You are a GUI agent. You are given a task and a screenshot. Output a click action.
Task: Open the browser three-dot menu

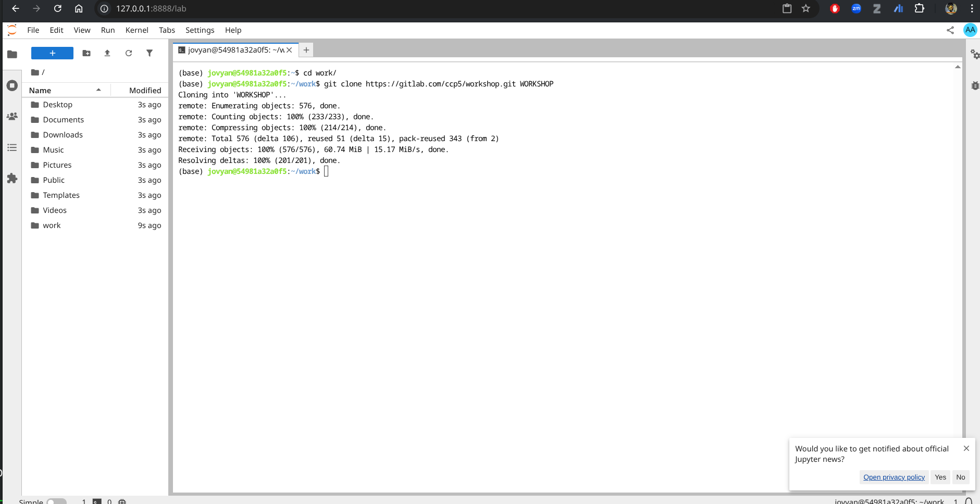click(972, 8)
